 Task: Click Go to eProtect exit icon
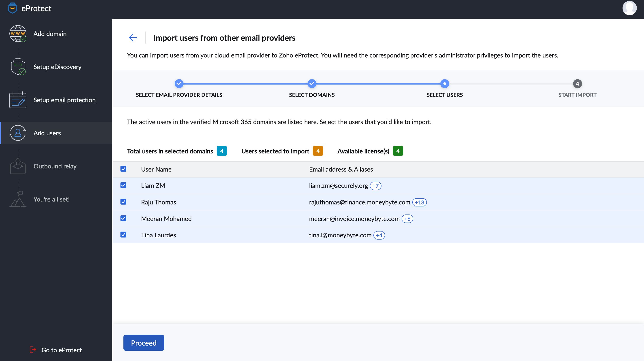pyautogui.click(x=33, y=350)
